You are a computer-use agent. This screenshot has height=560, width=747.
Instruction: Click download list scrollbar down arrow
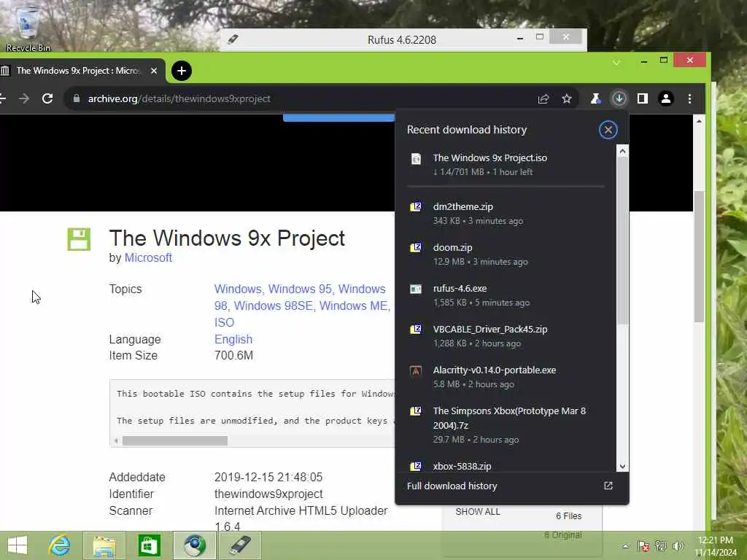point(622,467)
